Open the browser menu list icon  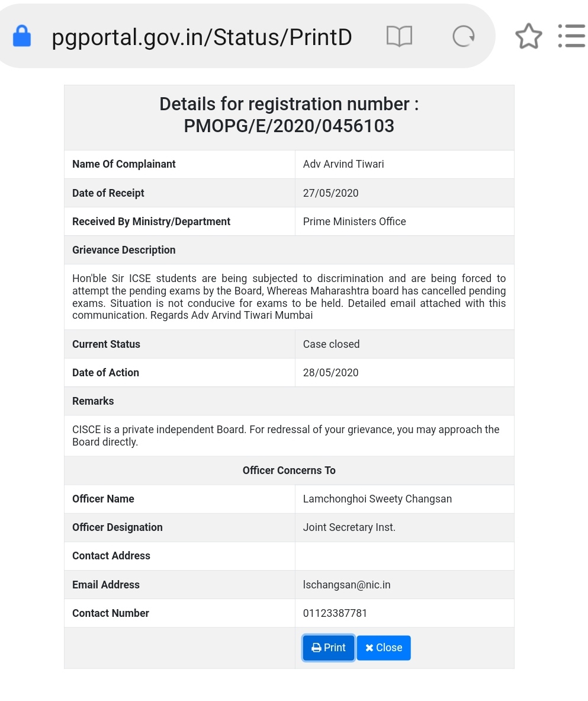click(x=571, y=36)
